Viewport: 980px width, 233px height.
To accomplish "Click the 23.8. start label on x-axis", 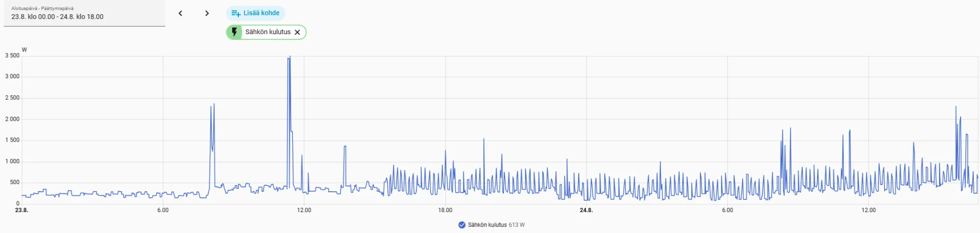I will click(21, 210).
